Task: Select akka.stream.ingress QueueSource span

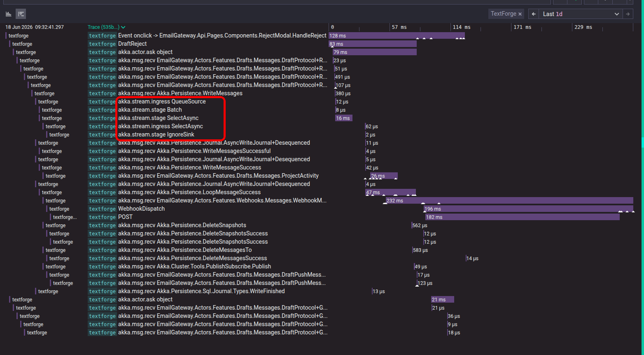Action: pyautogui.click(x=162, y=102)
